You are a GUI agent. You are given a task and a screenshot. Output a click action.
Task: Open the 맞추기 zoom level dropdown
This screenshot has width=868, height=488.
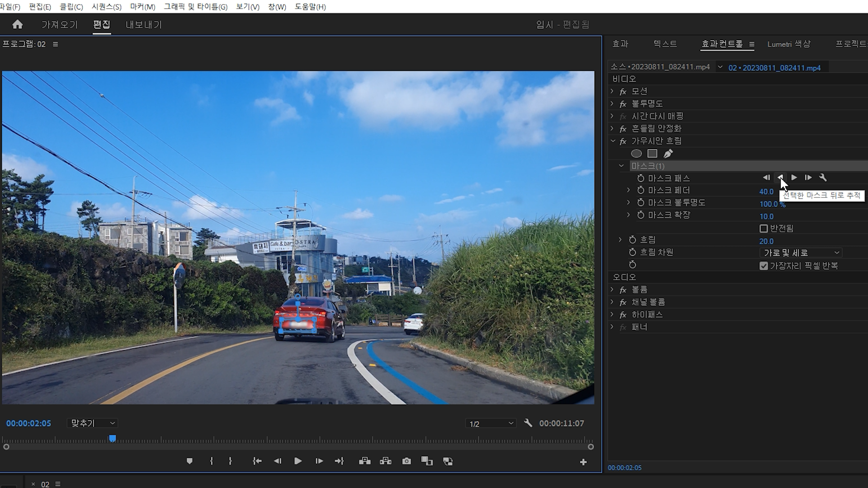pyautogui.click(x=92, y=423)
